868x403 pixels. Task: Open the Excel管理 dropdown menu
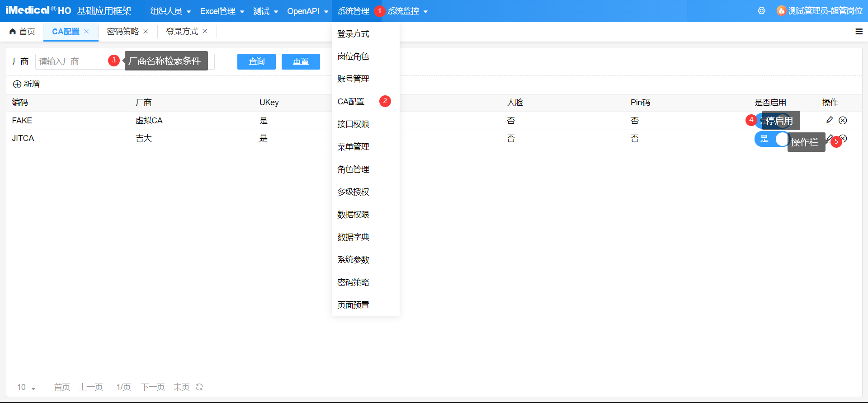[x=222, y=11]
